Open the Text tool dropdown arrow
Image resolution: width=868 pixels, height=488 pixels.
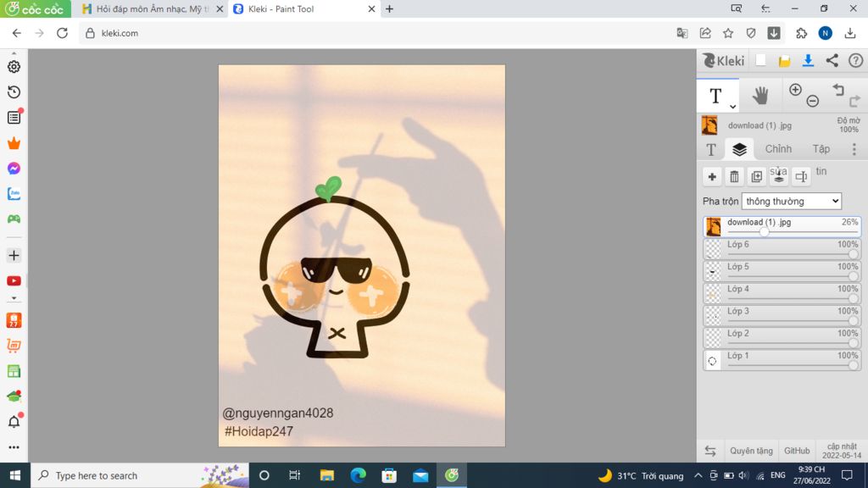(x=732, y=106)
